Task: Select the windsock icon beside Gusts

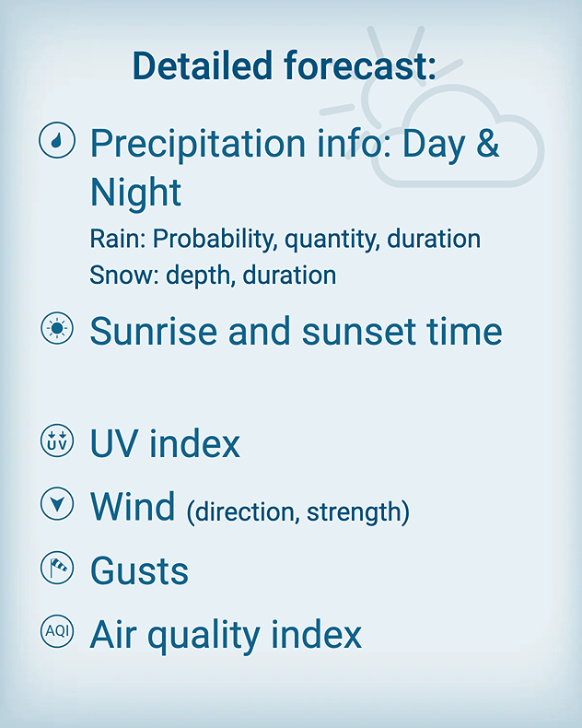Action: point(57,569)
